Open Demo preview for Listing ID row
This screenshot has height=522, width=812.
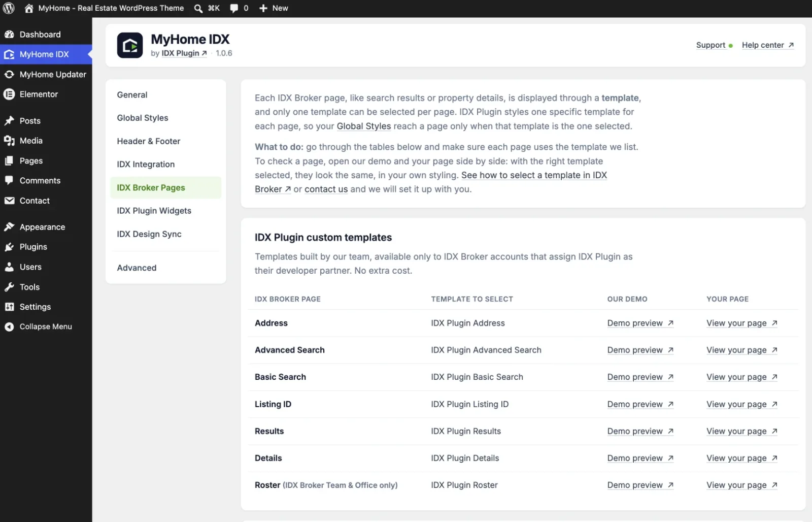(640, 404)
